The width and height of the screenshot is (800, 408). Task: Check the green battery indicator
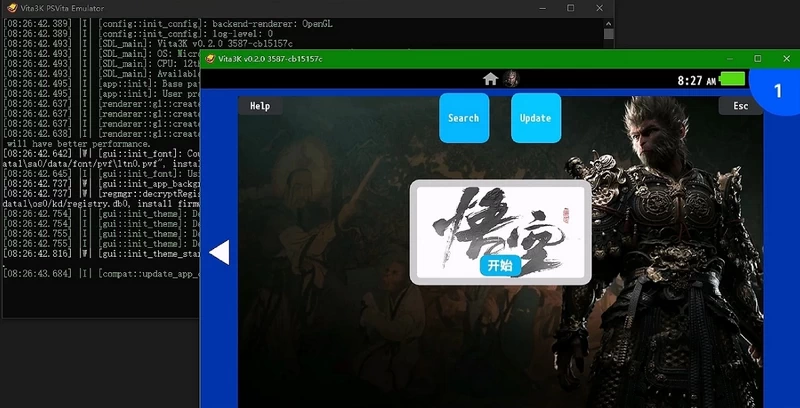pos(733,79)
